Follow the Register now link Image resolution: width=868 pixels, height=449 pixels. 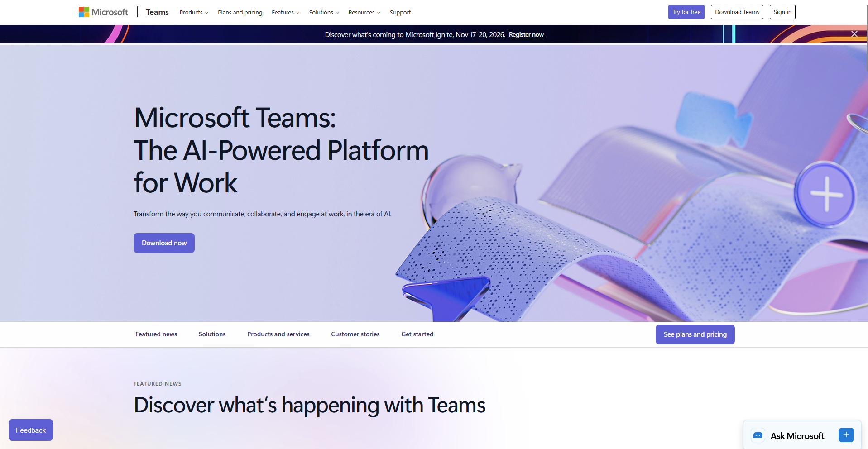point(526,34)
